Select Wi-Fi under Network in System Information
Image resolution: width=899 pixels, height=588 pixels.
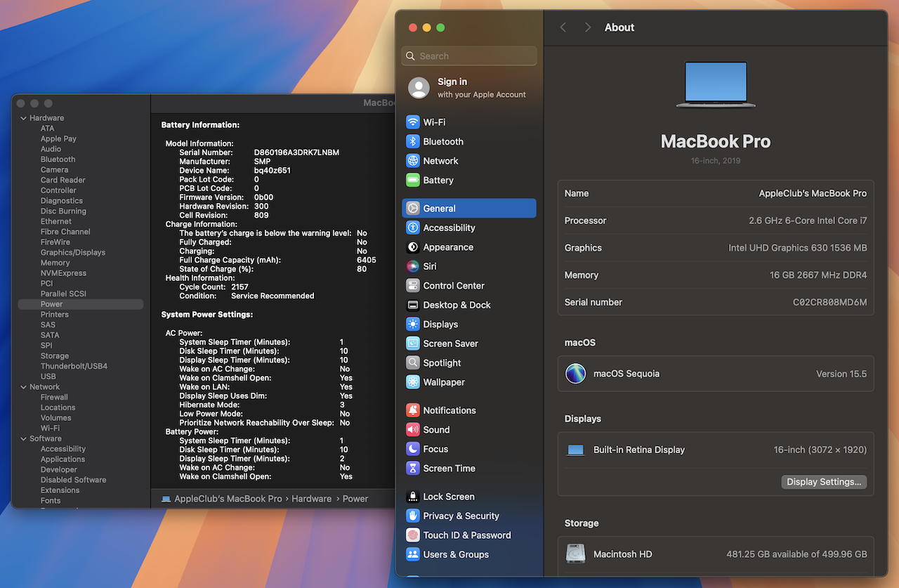pyautogui.click(x=50, y=428)
